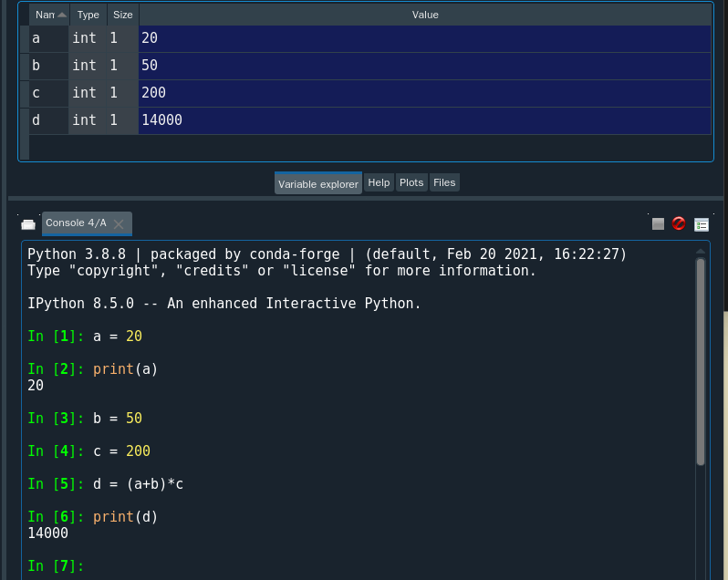Select variable name cell 'a'
Screen dimensions: 728x580
point(48,38)
